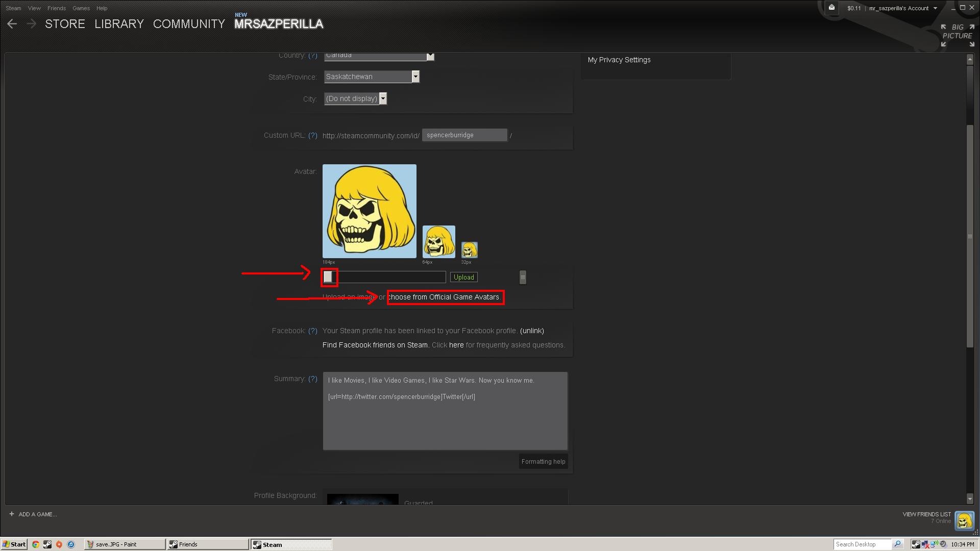Open friends list via avatar icon
980x551 pixels.
964,521
